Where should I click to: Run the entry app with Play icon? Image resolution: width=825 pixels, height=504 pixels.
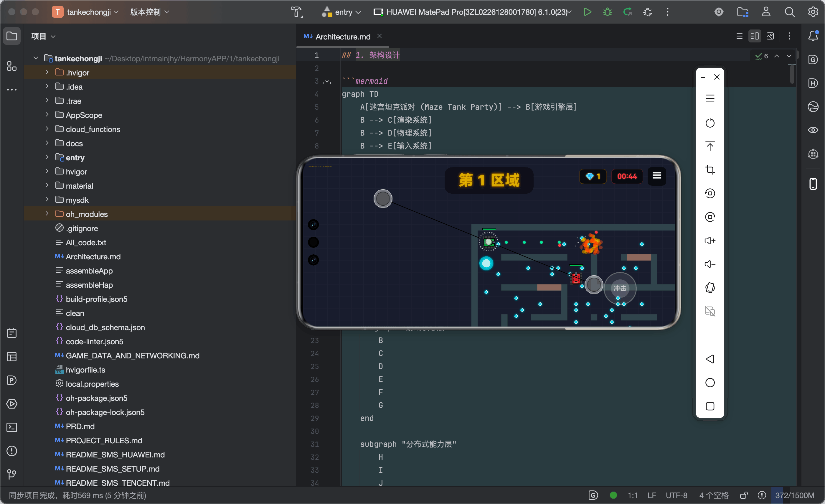[x=587, y=12]
